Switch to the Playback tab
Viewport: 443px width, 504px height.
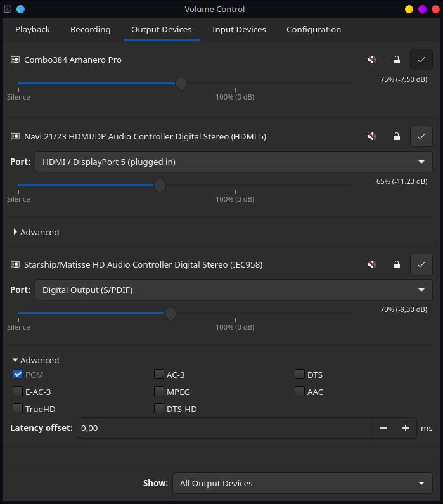point(32,29)
